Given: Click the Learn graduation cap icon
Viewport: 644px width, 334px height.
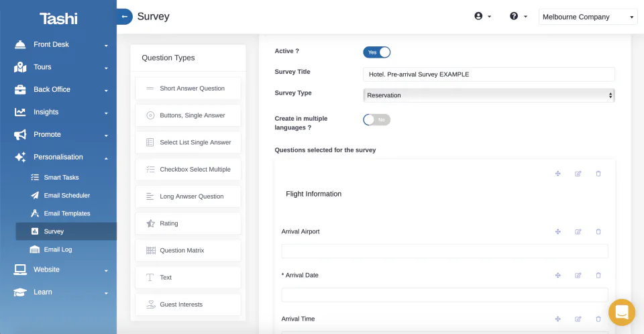Looking at the screenshot, I should point(20,292).
